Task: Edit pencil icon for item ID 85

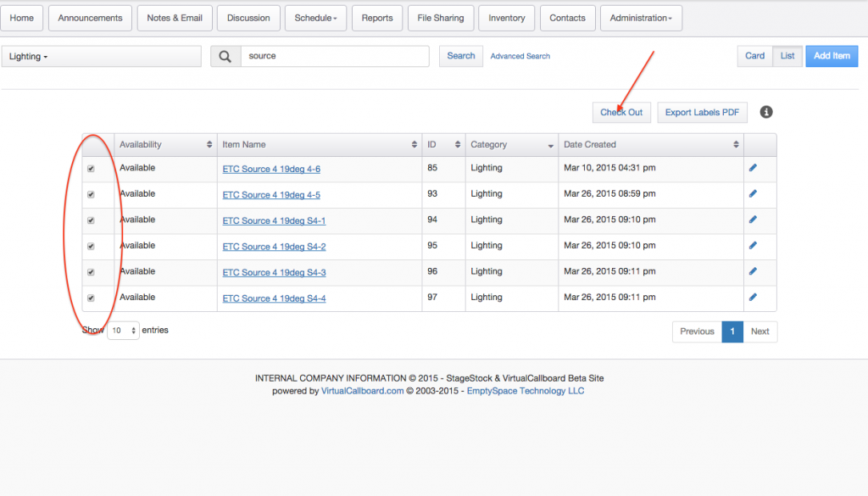Action: tap(753, 168)
